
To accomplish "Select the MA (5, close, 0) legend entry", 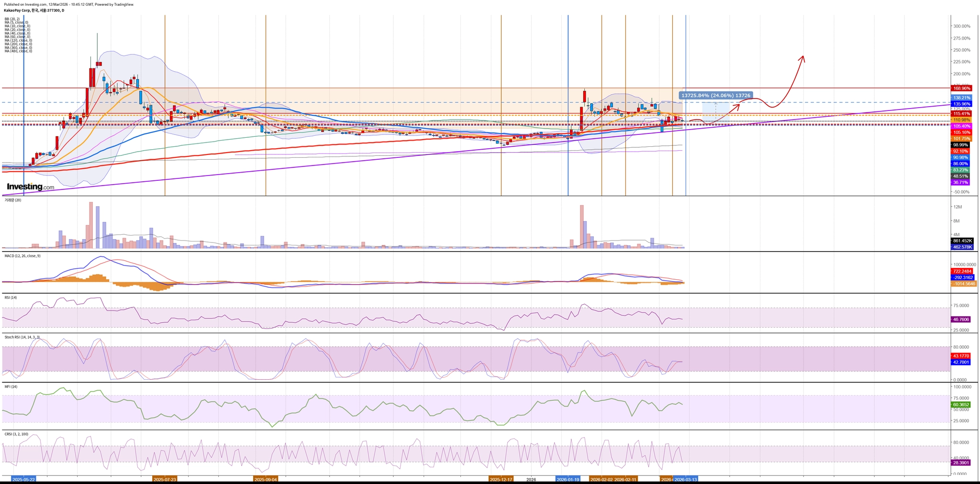I will pyautogui.click(x=16, y=22).
